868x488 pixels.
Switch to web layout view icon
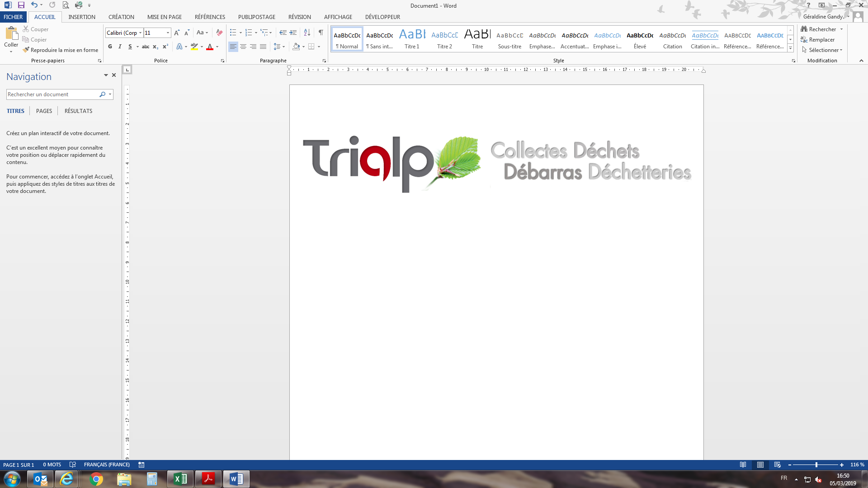click(778, 465)
